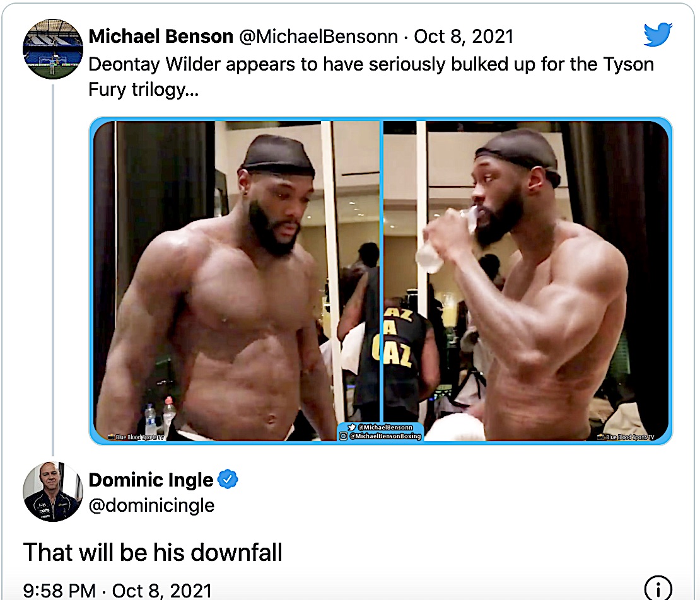This screenshot has height=600, width=700.
Task: Click the reply text "That will be his downfall"
Action: [x=153, y=553]
